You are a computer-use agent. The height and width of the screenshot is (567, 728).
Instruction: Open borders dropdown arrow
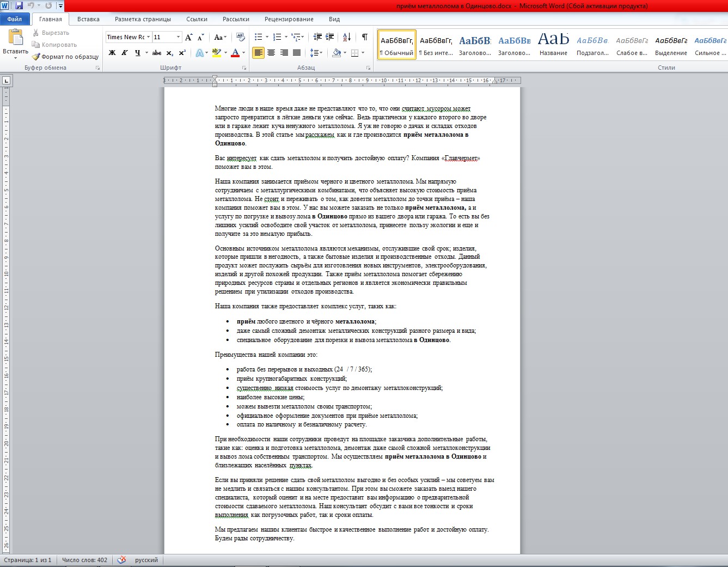[363, 53]
